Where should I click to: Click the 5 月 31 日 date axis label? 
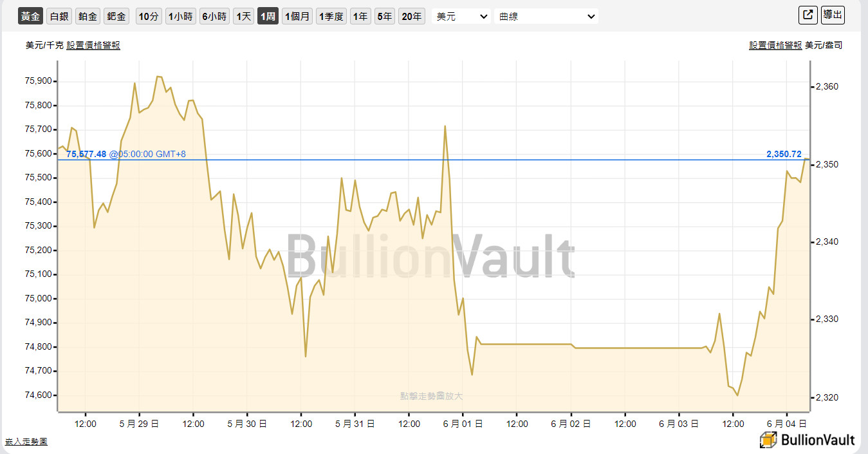(355, 424)
